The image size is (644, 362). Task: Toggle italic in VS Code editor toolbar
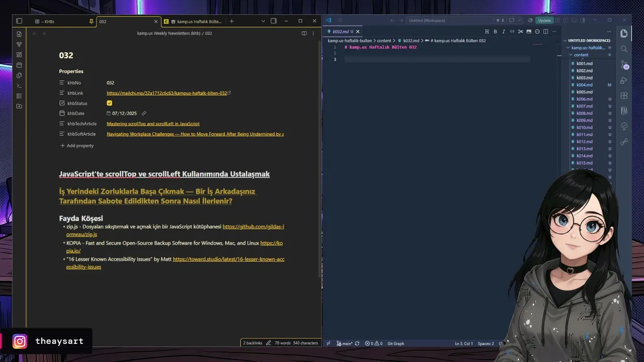(504, 32)
